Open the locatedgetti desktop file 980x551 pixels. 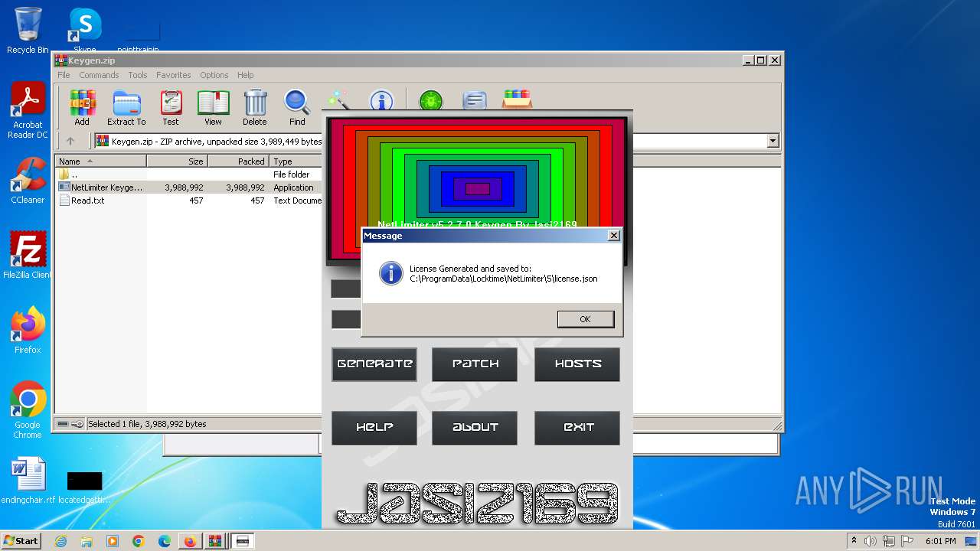84,485
